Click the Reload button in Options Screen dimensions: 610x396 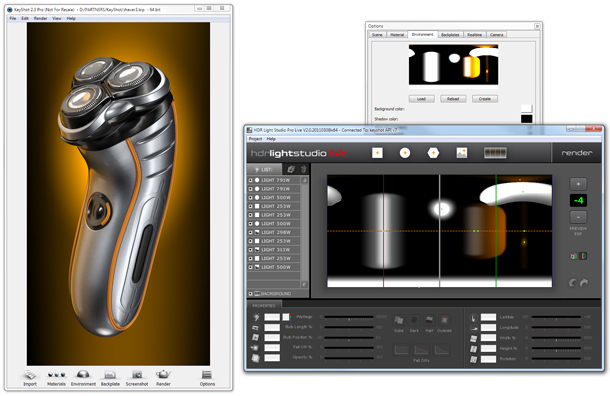coord(453,99)
